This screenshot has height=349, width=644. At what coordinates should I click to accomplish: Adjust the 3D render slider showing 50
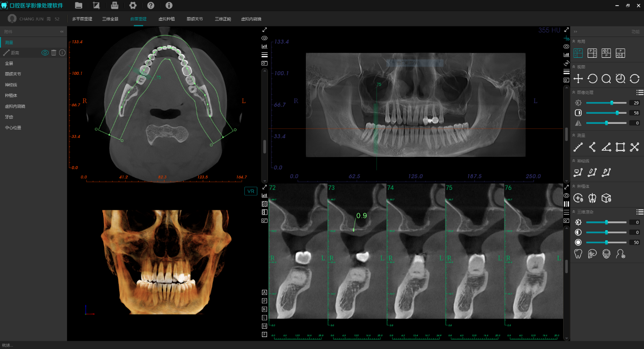606,242
